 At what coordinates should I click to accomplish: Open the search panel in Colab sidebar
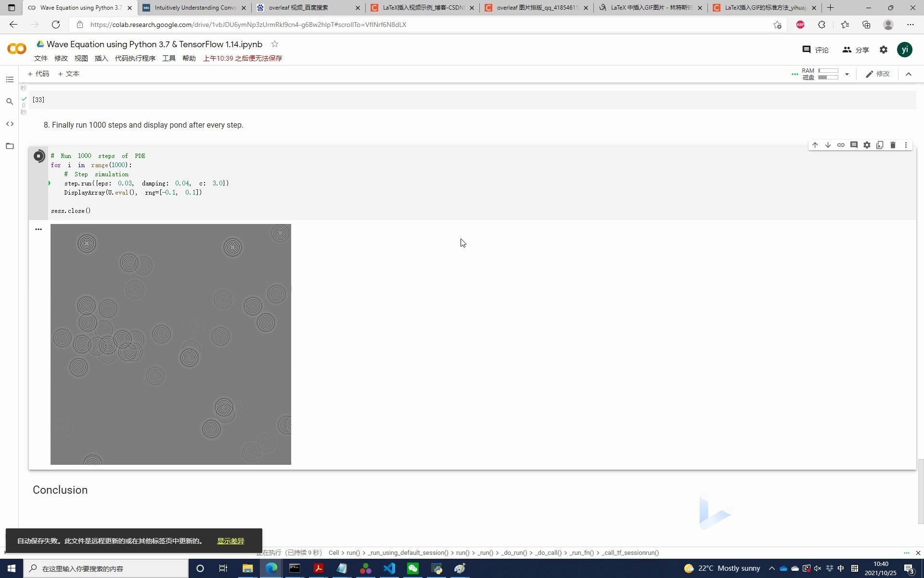coord(10,102)
